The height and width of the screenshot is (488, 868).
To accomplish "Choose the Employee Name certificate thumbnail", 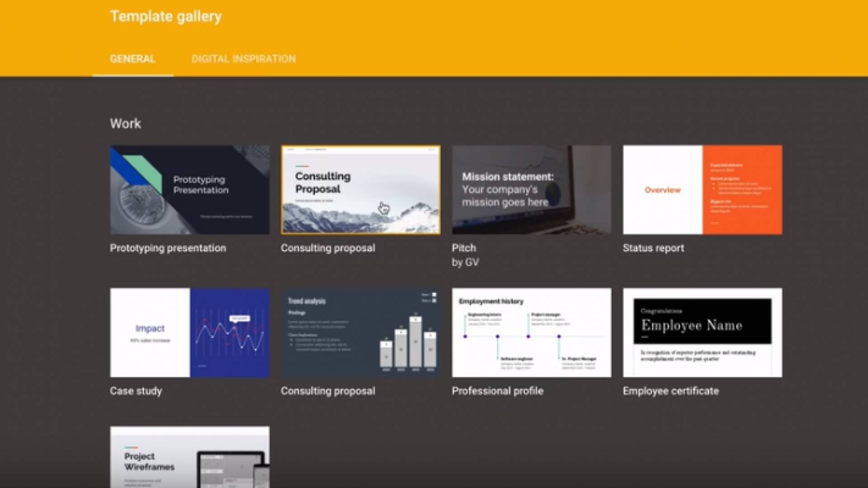I will pyautogui.click(x=702, y=333).
